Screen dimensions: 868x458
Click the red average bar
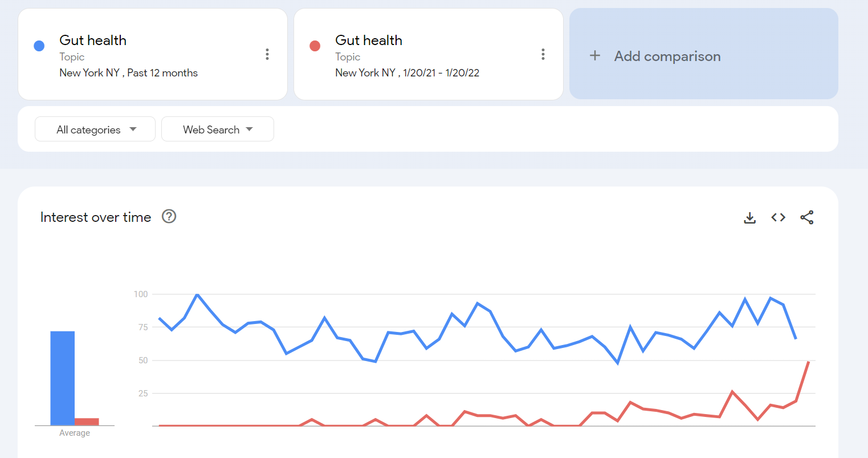point(87,421)
